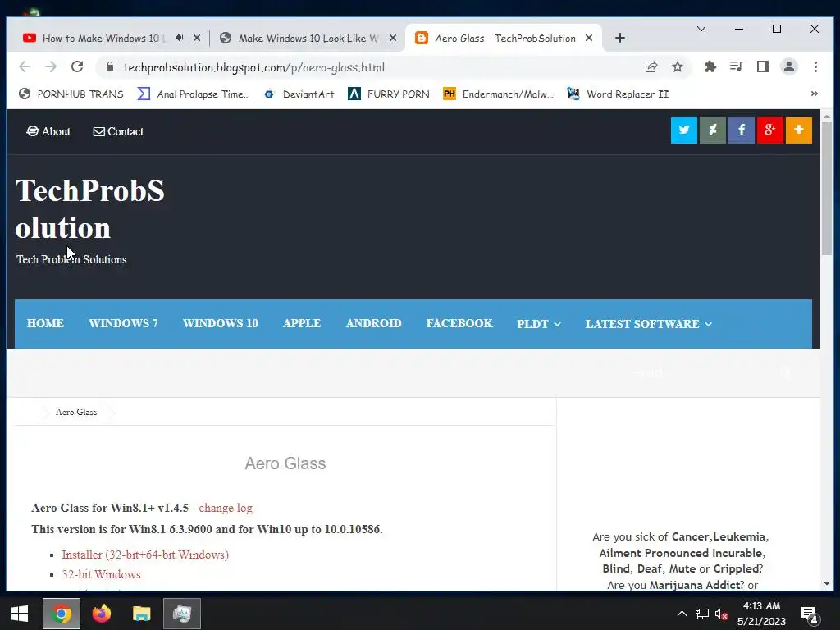
Task: Click the Twitter social icon
Action: tap(683, 130)
